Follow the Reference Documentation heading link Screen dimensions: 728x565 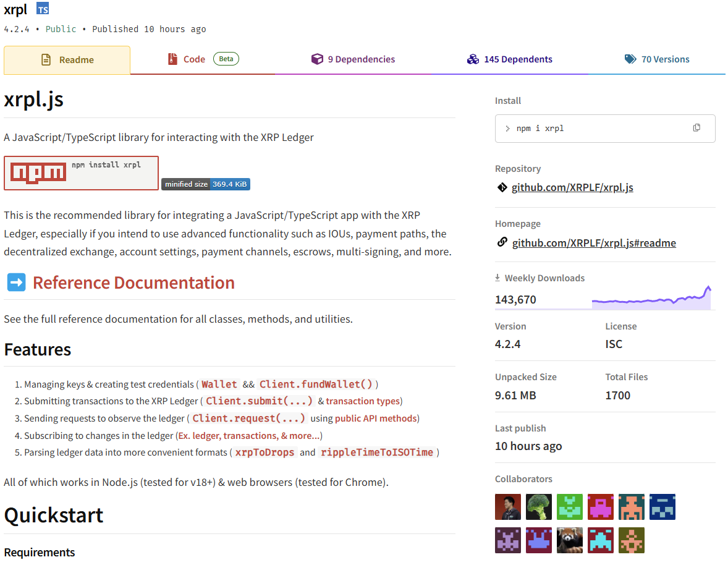pos(133,282)
